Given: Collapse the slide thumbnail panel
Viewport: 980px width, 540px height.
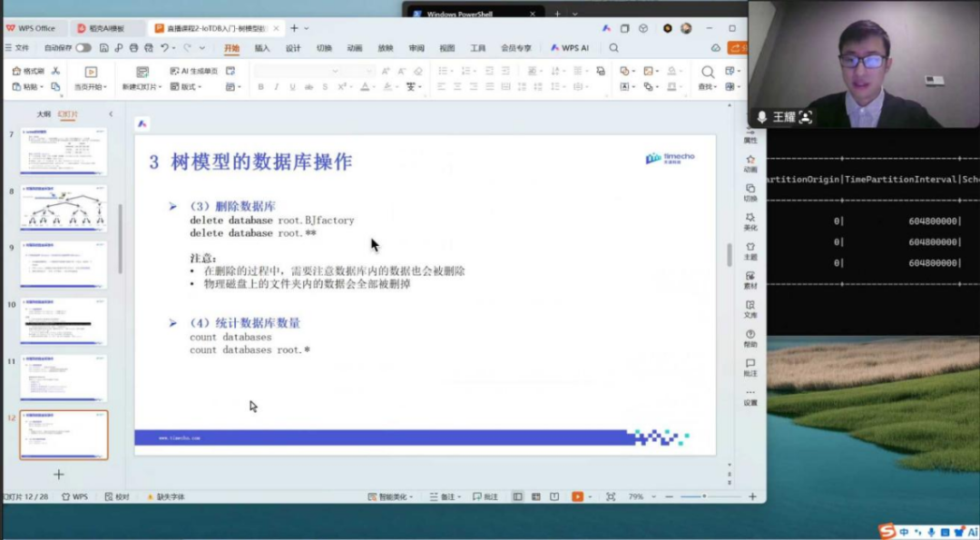Looking at the screenshot, I should pos(111,114).
